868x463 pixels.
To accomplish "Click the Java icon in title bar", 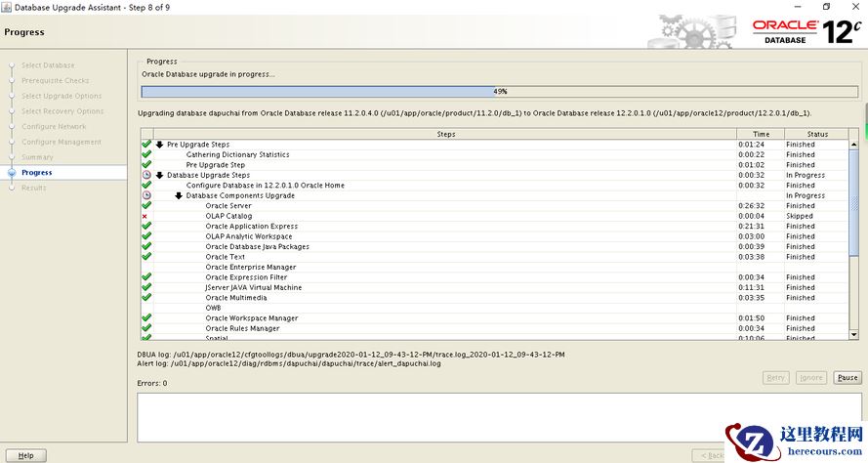I will [6, 7].
